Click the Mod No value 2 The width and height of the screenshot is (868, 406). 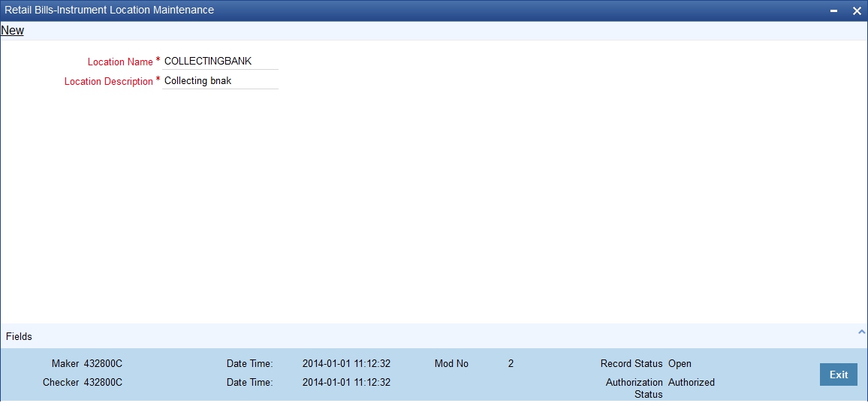pyautogui.click(x=511, y=364)
